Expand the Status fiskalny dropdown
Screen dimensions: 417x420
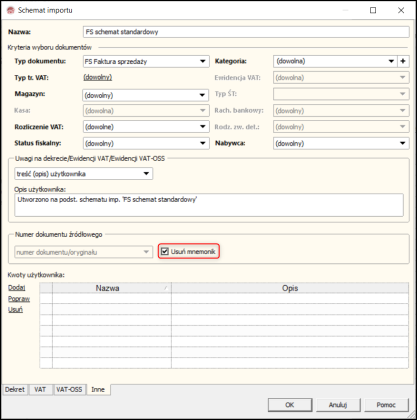point(202,143)
